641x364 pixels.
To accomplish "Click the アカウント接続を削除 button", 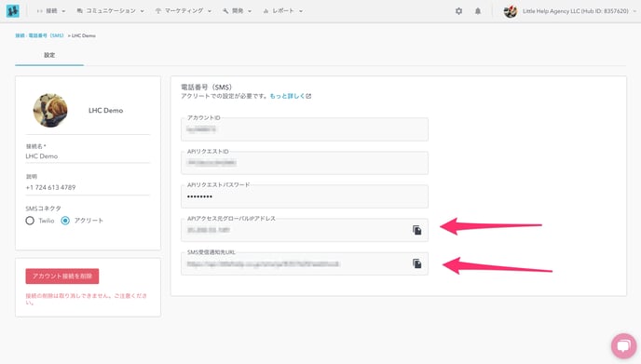I will (62, 276).
